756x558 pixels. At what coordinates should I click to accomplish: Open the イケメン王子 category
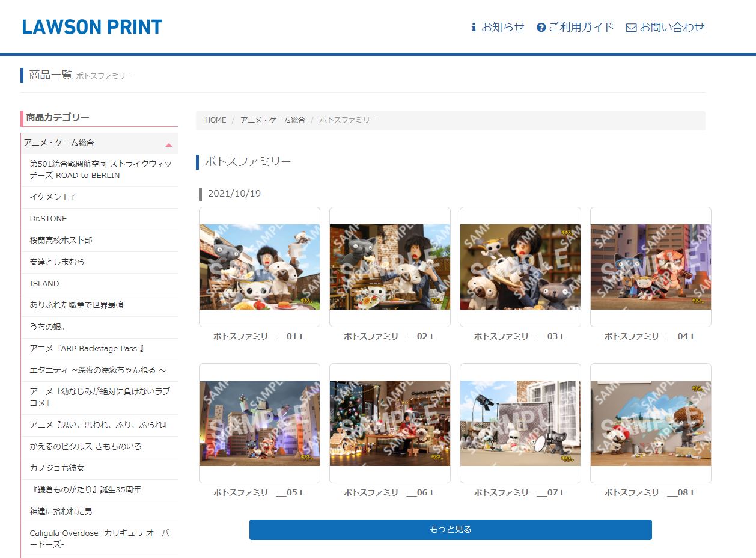point(53,197)
